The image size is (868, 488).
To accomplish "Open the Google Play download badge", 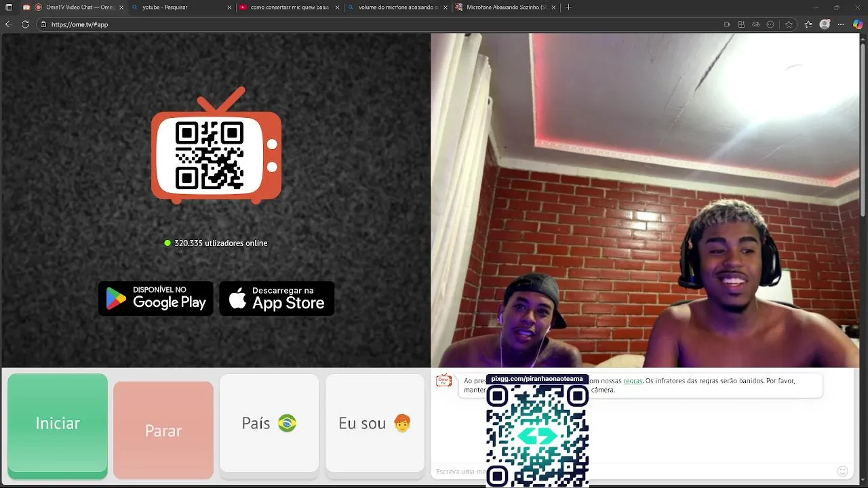I will click(156, 298).
